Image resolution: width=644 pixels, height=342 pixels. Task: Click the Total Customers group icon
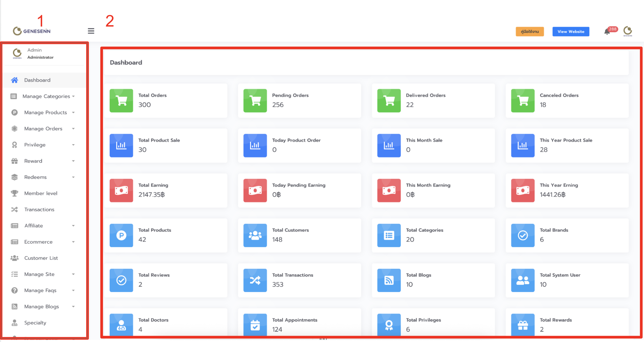point(255,235)
